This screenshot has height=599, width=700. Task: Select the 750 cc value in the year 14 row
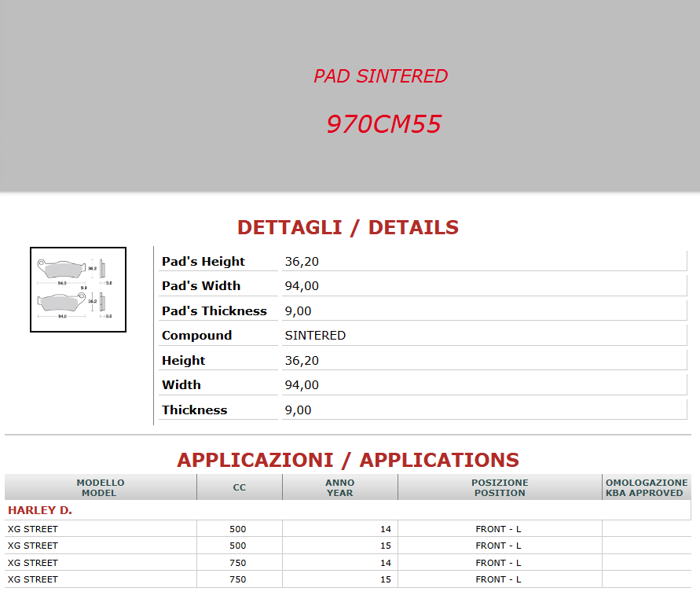(238, 563)
